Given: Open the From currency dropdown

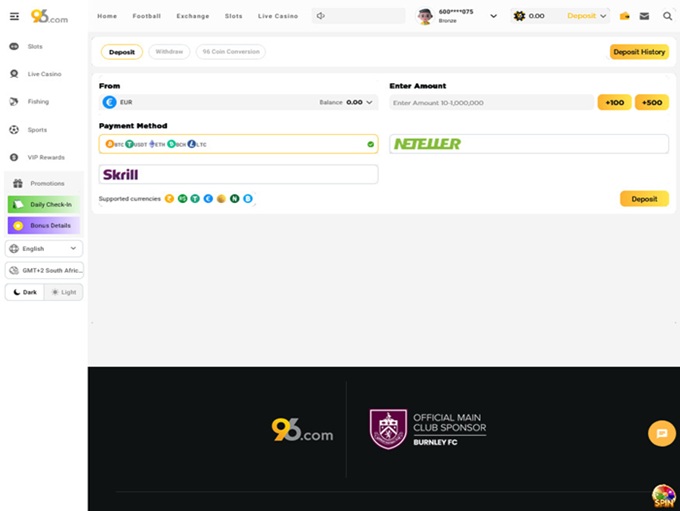Looking at the screenshot, I should tap(239, 102).
